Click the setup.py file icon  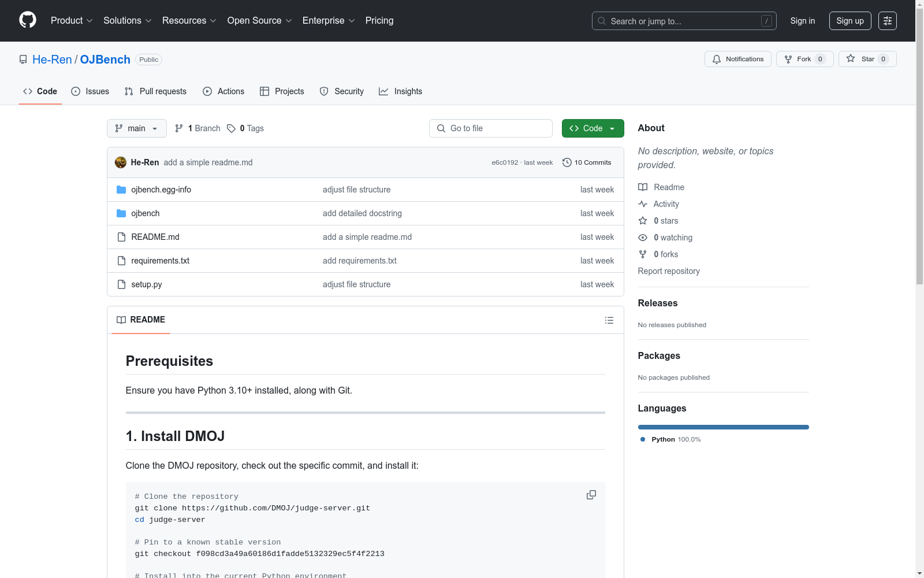point(121,284)
